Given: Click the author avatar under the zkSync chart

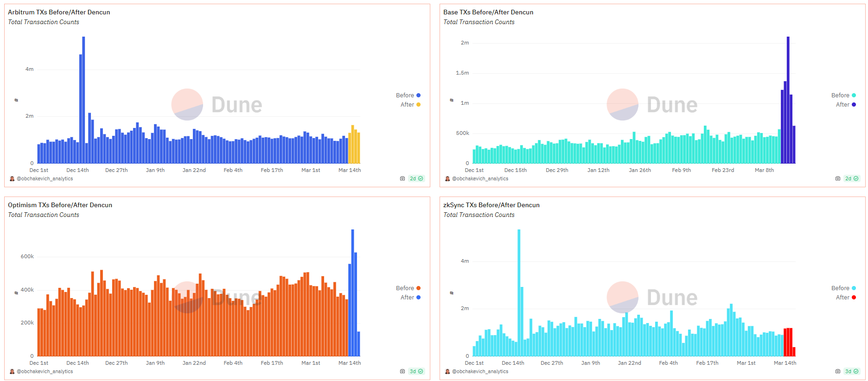Looking at the screenshot, I should point(447,371).
